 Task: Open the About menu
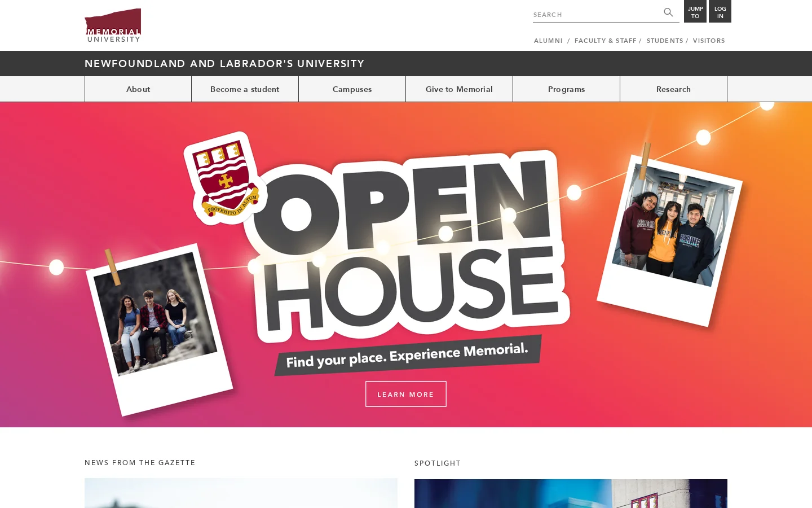(138, 89)
